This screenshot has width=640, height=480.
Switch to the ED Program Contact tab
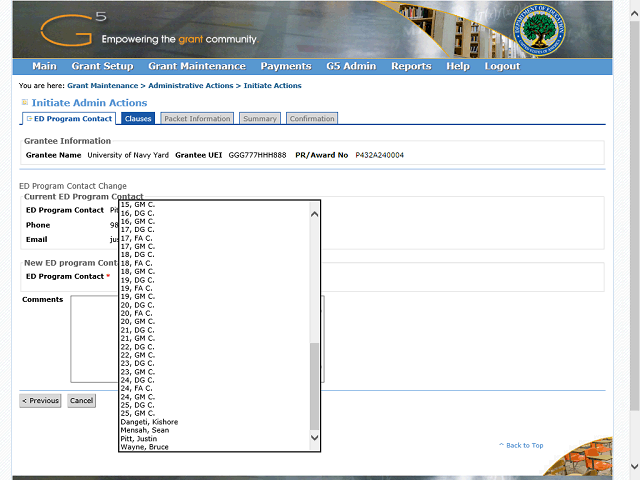point(69,119)
